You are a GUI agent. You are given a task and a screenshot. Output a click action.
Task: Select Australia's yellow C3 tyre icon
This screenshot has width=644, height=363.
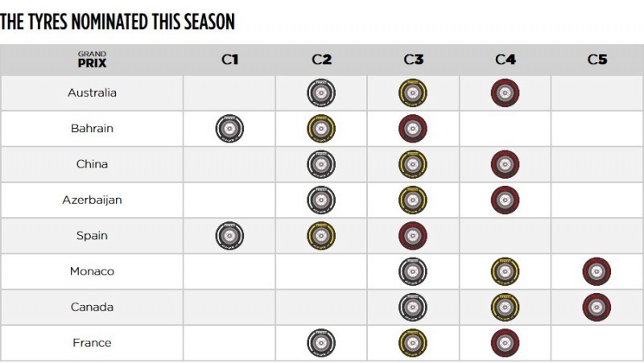[413, 93]
